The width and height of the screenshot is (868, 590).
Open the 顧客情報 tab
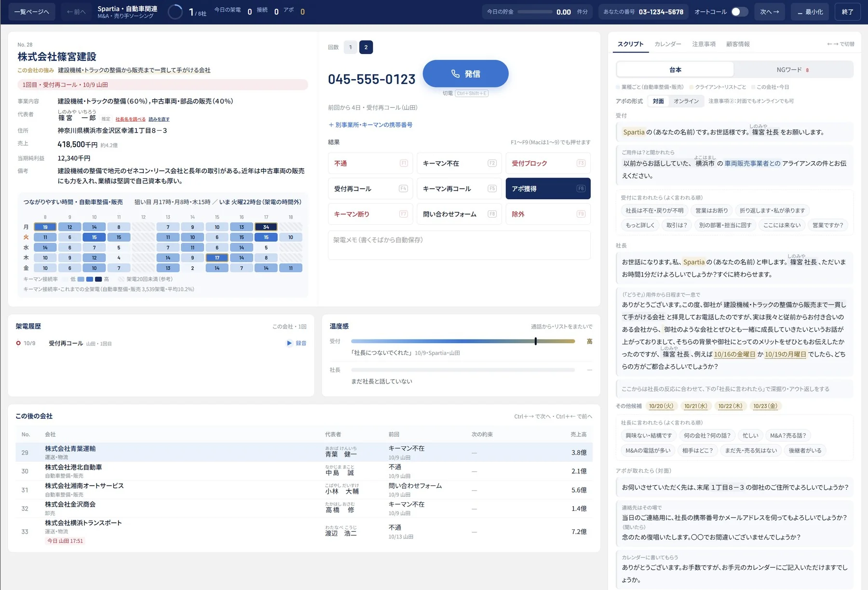(738, 44)
